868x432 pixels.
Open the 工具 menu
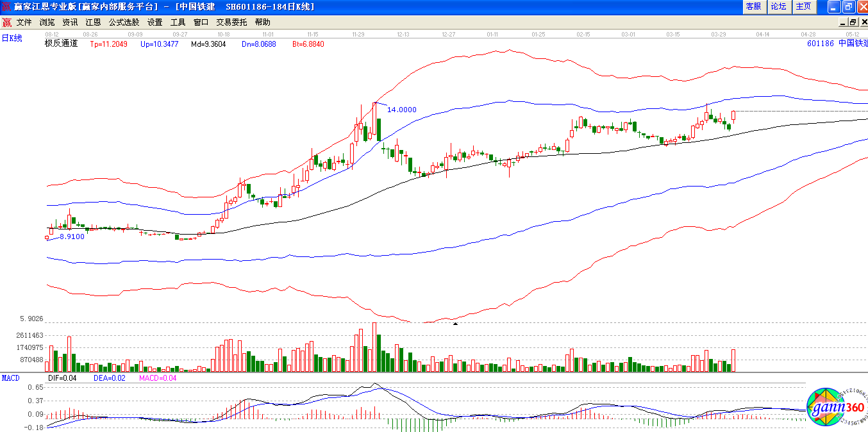(178, 22)
